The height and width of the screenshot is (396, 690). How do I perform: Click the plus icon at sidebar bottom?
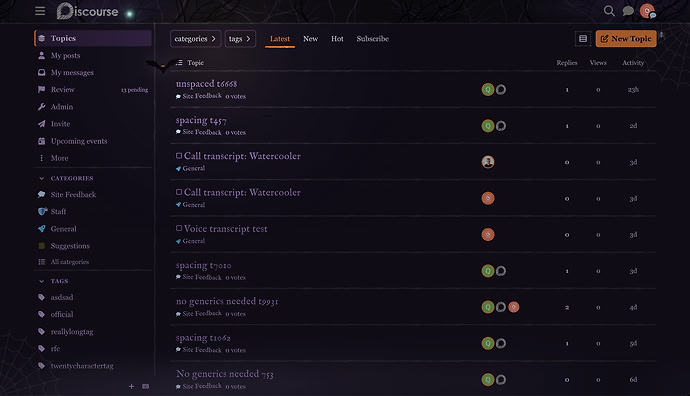pos(131,386)
